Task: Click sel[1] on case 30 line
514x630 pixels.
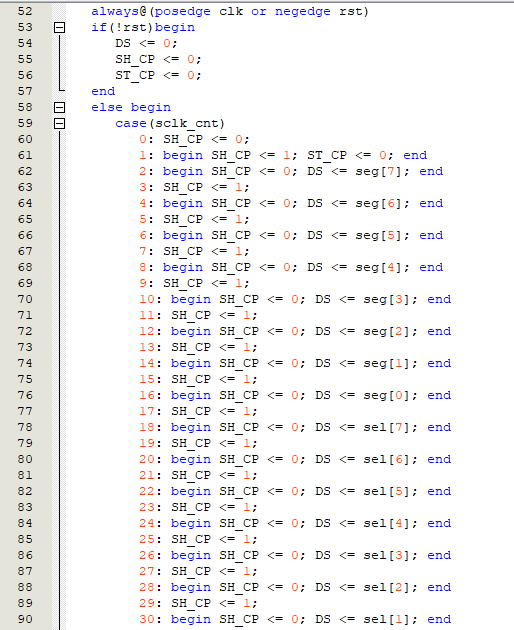Action: [386, 619]
